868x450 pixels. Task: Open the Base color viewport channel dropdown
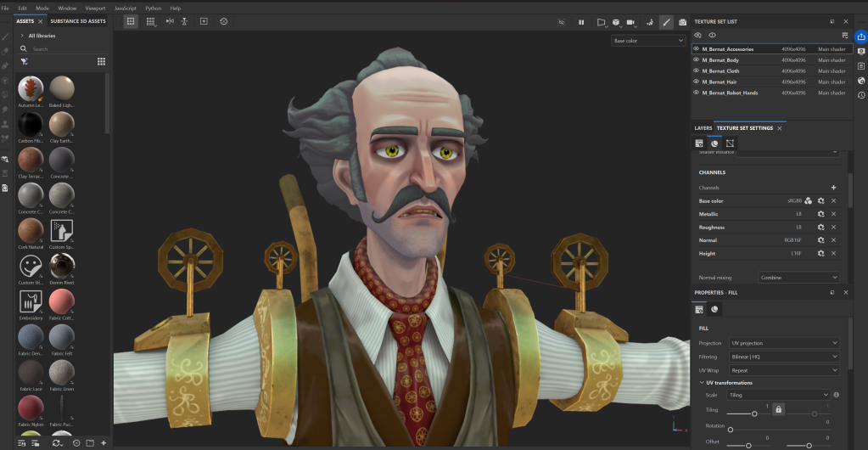[648, 41]
